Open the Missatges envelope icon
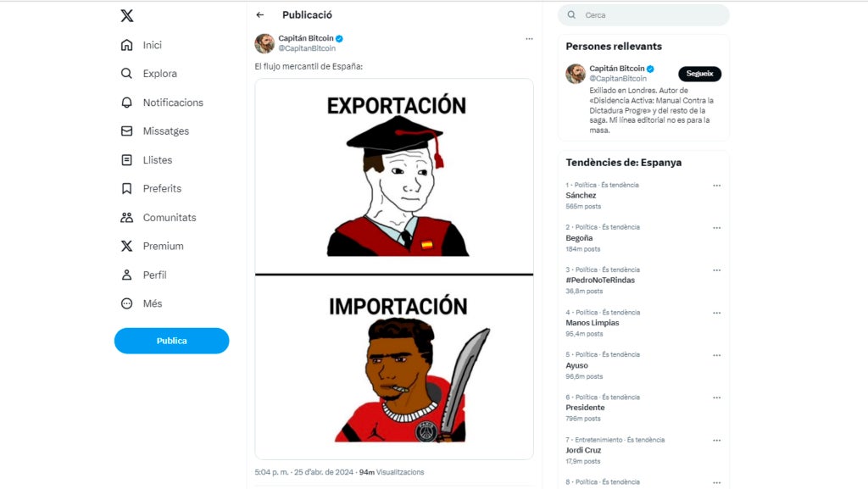The height and width of the screenshot is (489, 868). (x=127, y=131)
